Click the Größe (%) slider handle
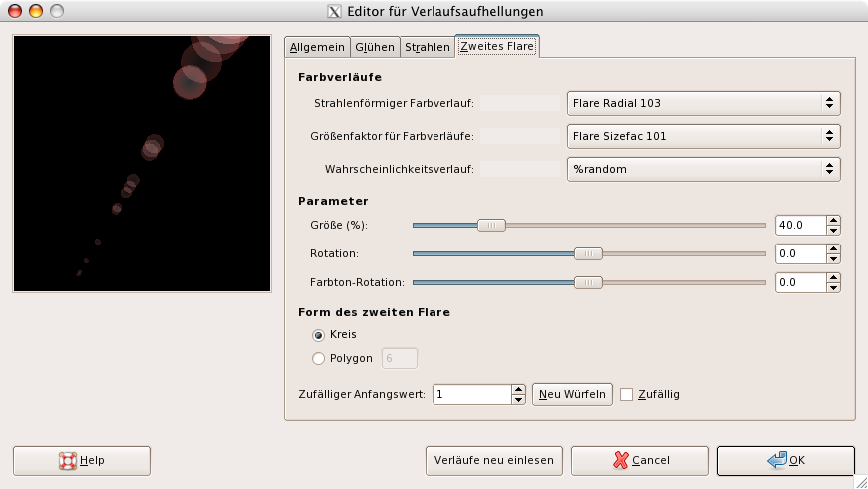This screenshot has width=868, height=489. (491, 225)
